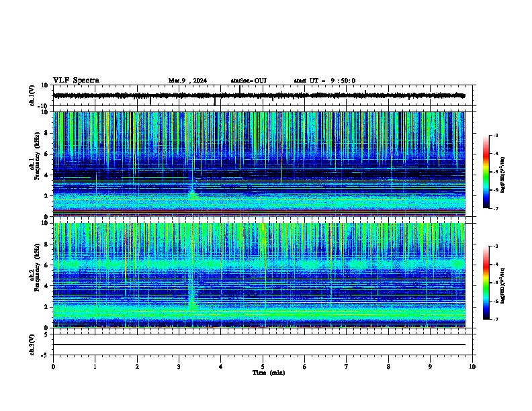Click the "VLF Spectra" plot title

76,81
